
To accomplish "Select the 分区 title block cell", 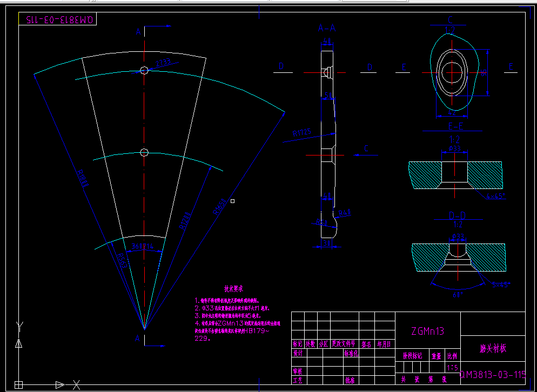I will pos(324,344).
